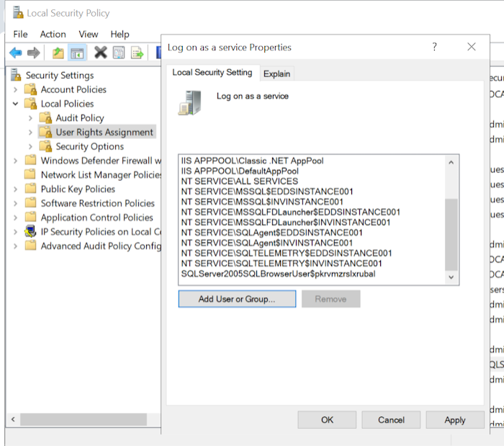The image size is (504, 446).
Task: Select the Local Security Setting tab
Action: 212,72
